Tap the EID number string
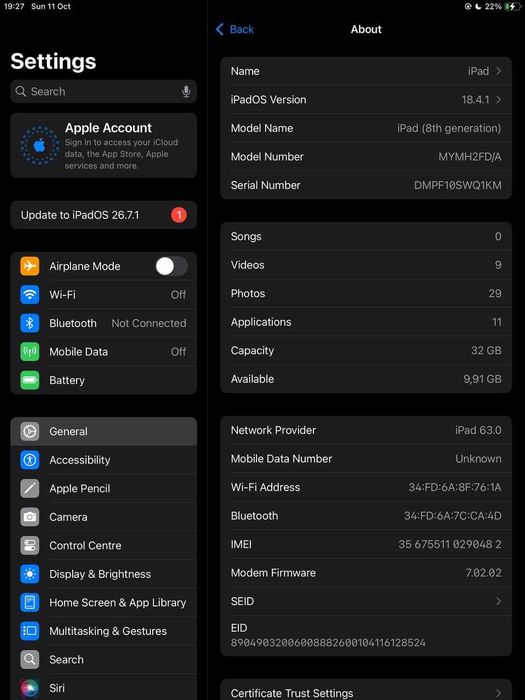This screenshot has width=525, height=700. (328, 643)
